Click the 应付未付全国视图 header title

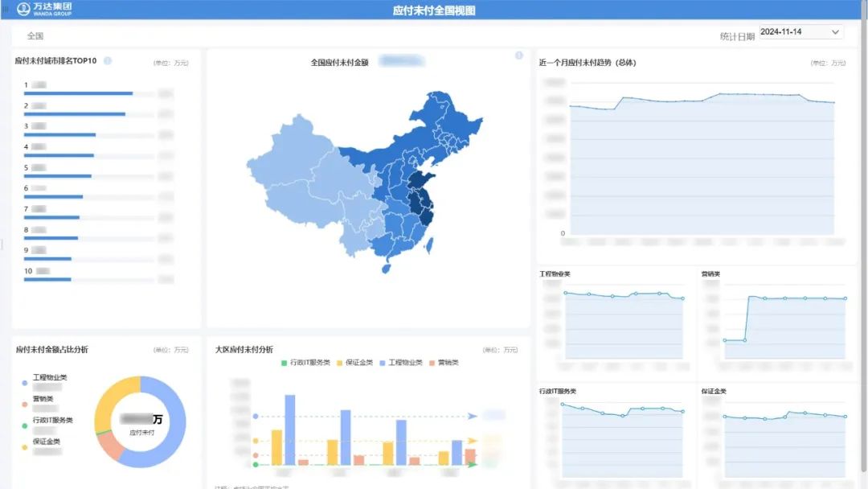434,10
